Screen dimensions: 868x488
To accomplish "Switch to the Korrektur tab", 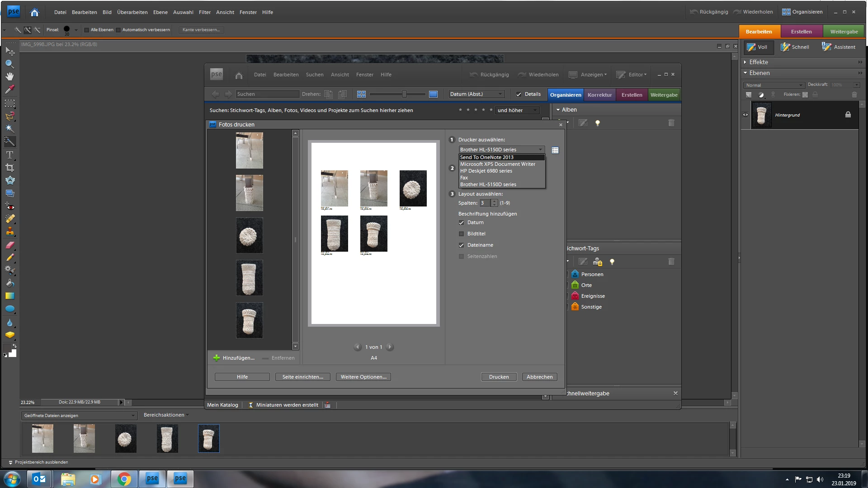I will [599, 95].
